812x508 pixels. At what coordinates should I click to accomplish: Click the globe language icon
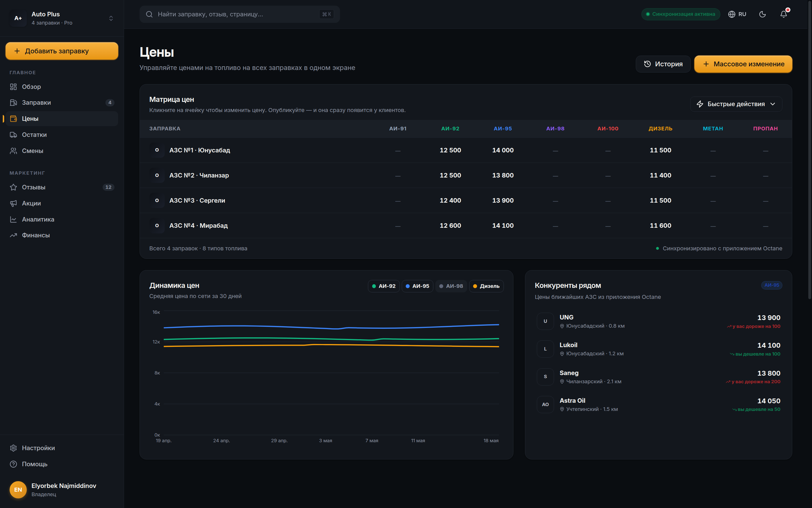pos(732,14)
